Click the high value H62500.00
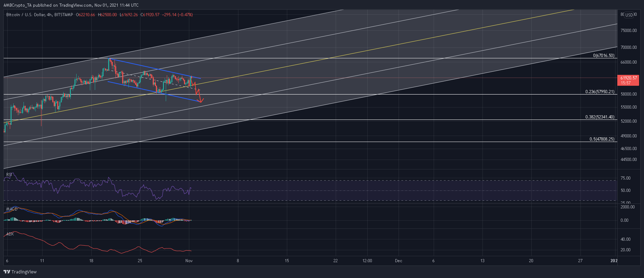 pyautogui.click(x=107, y=15)
